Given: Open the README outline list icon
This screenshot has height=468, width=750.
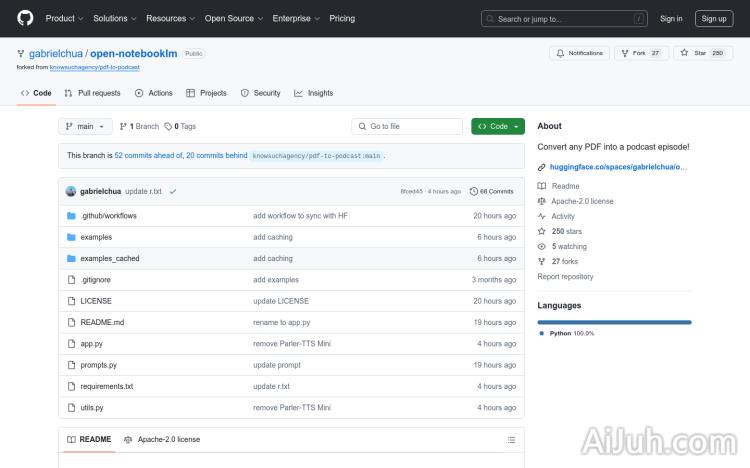Looking at the screenshot, I should point(511,439).
